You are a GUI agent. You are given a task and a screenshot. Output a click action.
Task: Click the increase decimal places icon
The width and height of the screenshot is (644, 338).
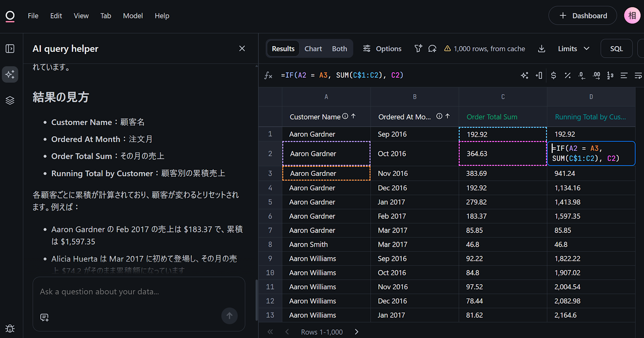point(596,75)
